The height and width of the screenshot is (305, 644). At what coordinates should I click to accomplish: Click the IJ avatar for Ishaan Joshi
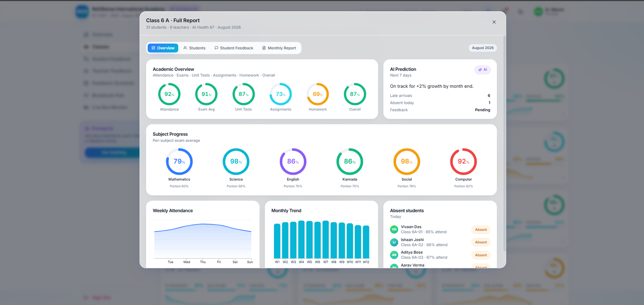tap(394, 242)
